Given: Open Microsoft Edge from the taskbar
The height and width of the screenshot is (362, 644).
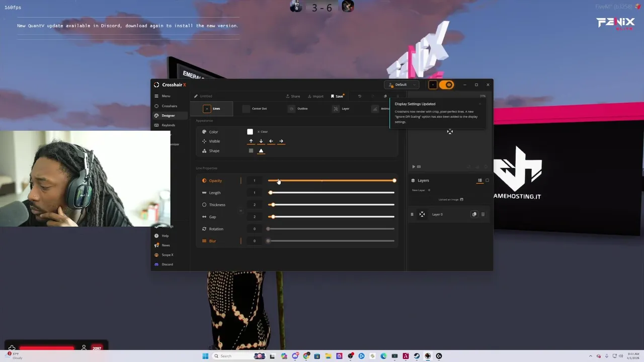Looking at the screenshot, I should point(383,356).
